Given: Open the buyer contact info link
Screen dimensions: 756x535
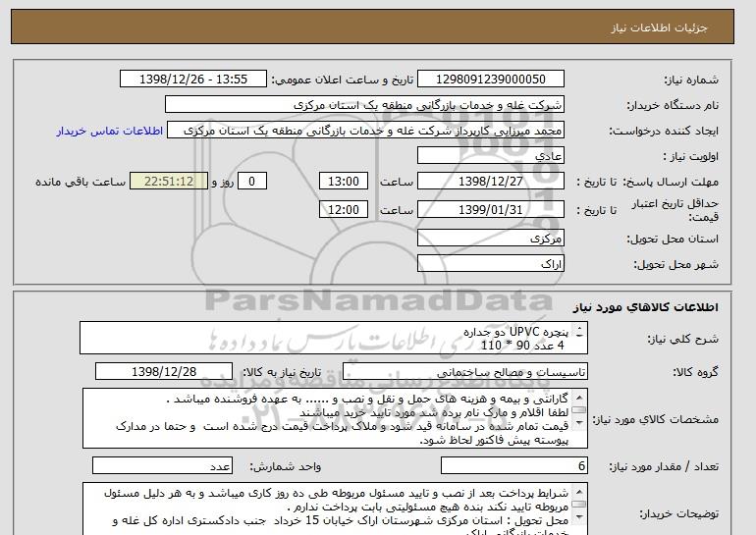Looking at the screenshot, I should coord(109,131).
